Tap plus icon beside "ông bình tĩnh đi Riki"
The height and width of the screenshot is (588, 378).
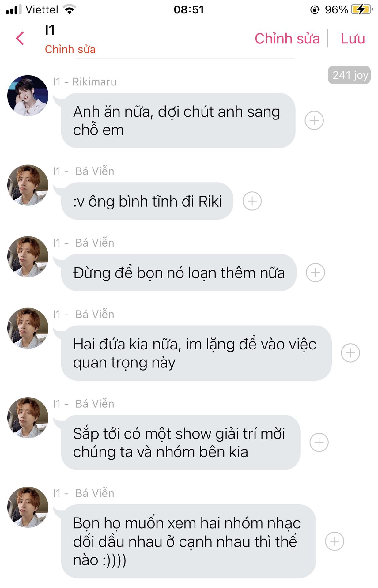252,201
